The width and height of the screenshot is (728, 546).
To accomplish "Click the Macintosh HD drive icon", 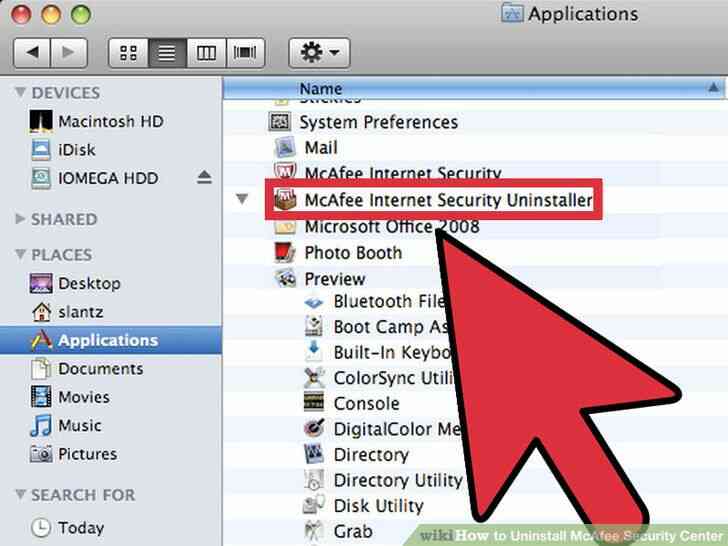I will point(41,121).
